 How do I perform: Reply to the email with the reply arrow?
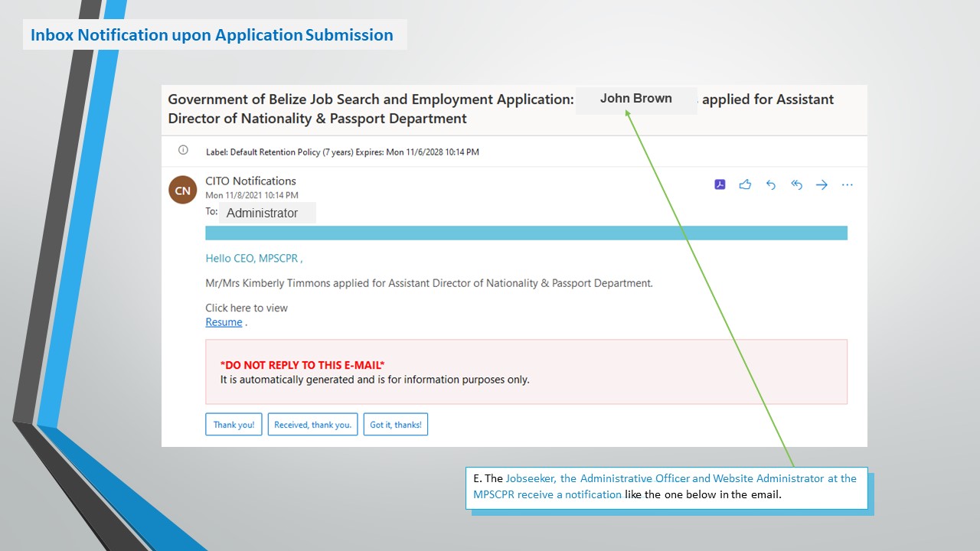pyautogui.click(x=771, y=184)
